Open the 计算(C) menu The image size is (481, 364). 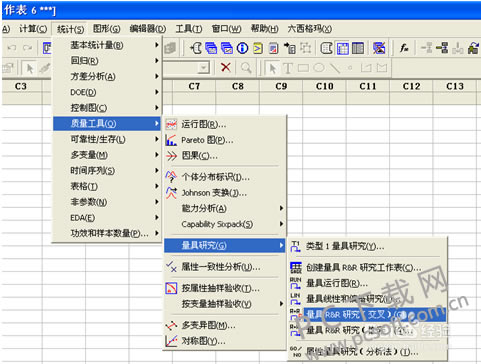(33, 29)
